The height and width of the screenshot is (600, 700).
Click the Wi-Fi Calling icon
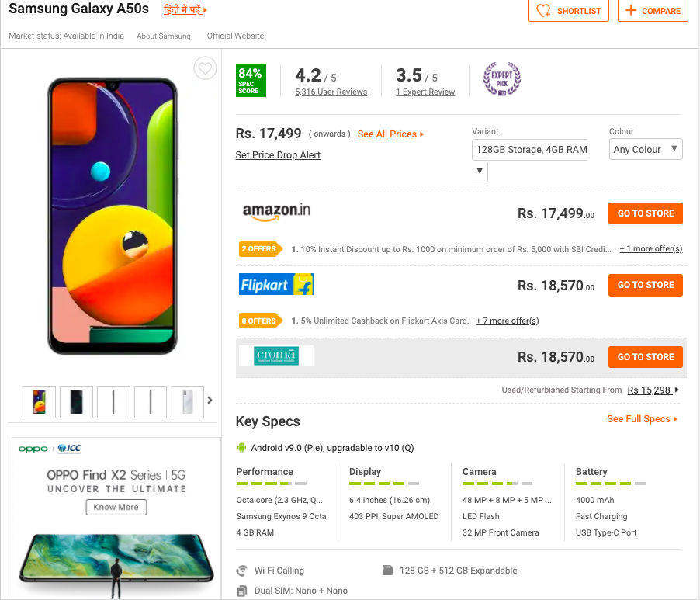click(x=242, y=571)
